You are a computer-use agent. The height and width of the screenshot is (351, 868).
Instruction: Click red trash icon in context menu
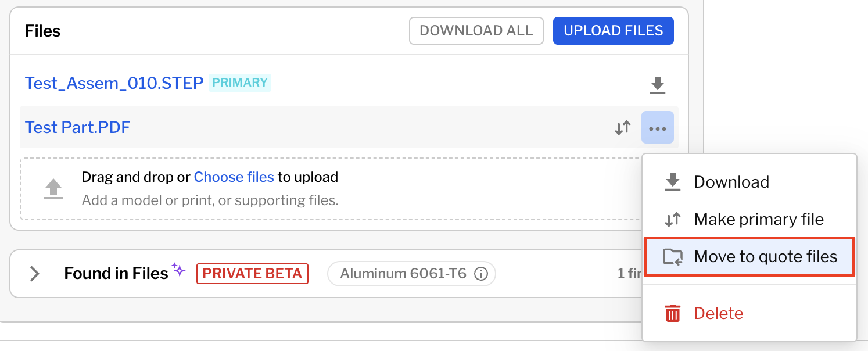point(672,313)
